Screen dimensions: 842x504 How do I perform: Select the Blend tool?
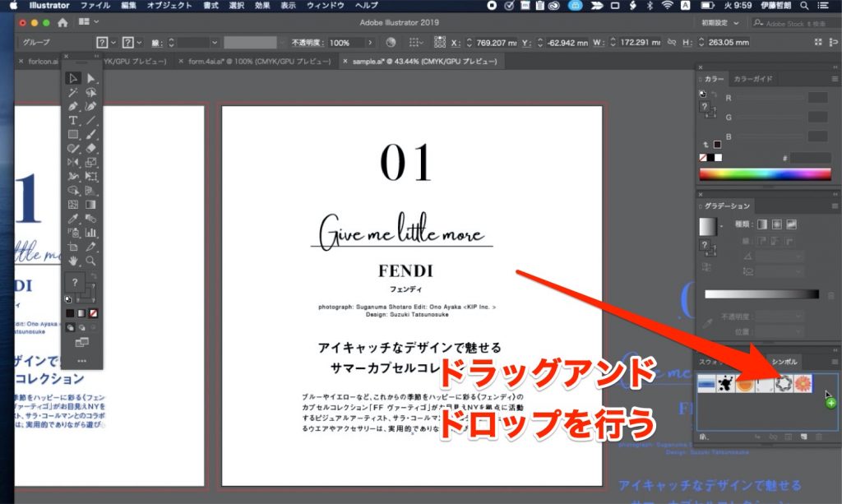tap(90, 219)
